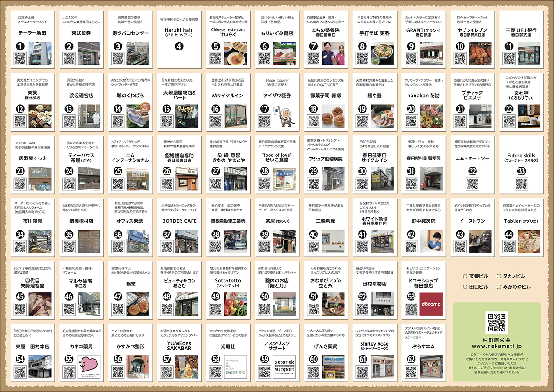Select the QR code under 寿タバコセンター
Image resolution: width=554 pixels, height=392 pixels.
pos(118,58)
